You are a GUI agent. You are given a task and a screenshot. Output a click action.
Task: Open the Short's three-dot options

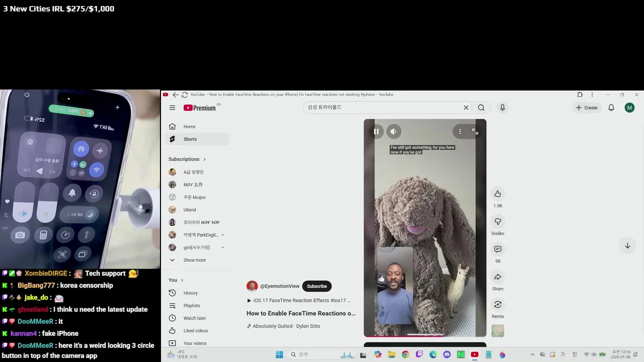[x=460, y=132]
